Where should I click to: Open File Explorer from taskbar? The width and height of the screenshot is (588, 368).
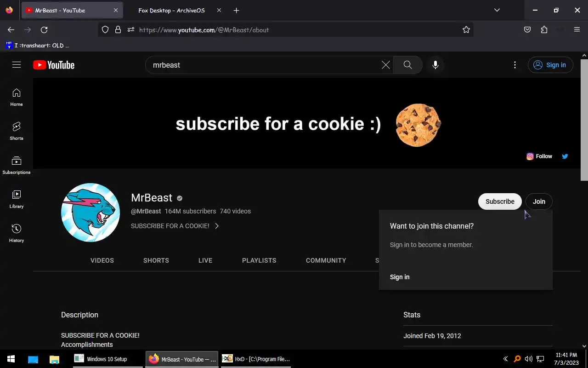pos(54,359)
